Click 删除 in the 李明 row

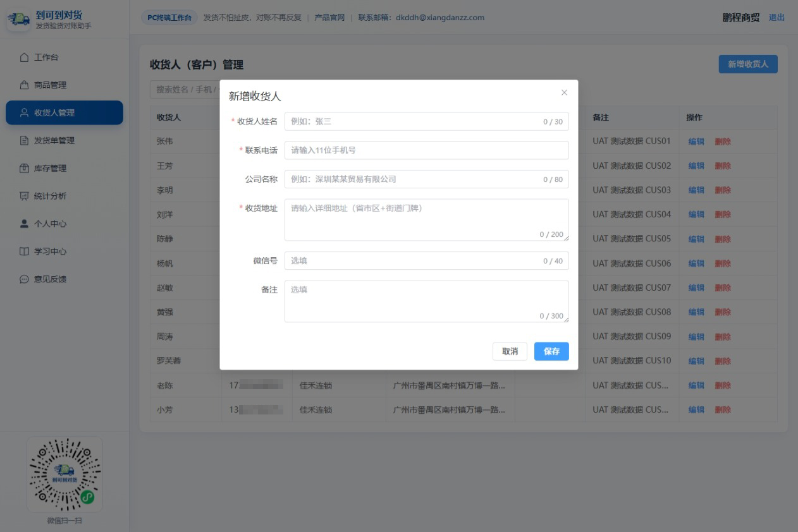[723, 190]
